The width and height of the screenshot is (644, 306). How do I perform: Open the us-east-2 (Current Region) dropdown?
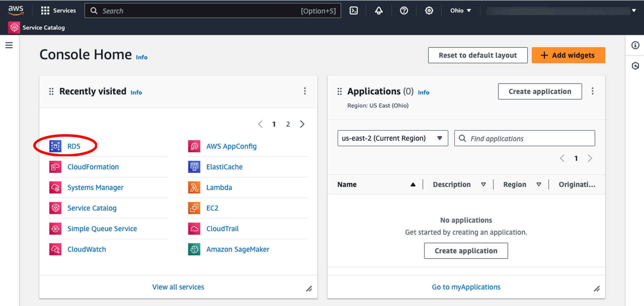point(393,138)
